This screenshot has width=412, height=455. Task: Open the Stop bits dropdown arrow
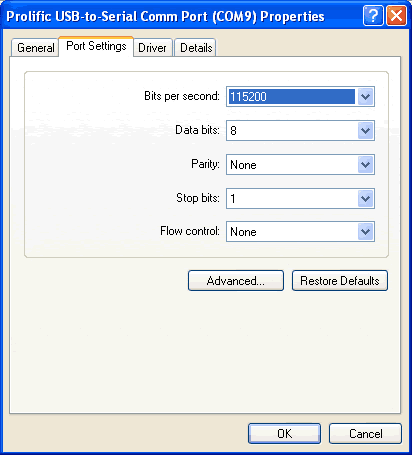coord(366,199)
